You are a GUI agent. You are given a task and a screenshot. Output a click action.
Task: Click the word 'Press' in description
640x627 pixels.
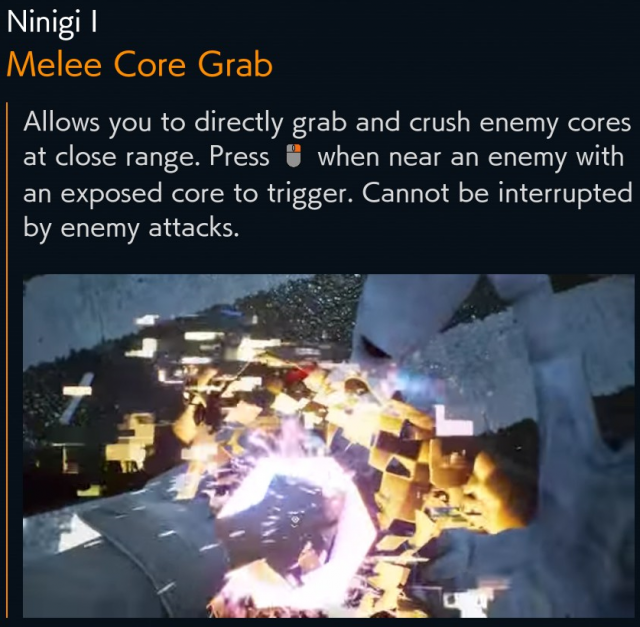click(x=240, y=156)
